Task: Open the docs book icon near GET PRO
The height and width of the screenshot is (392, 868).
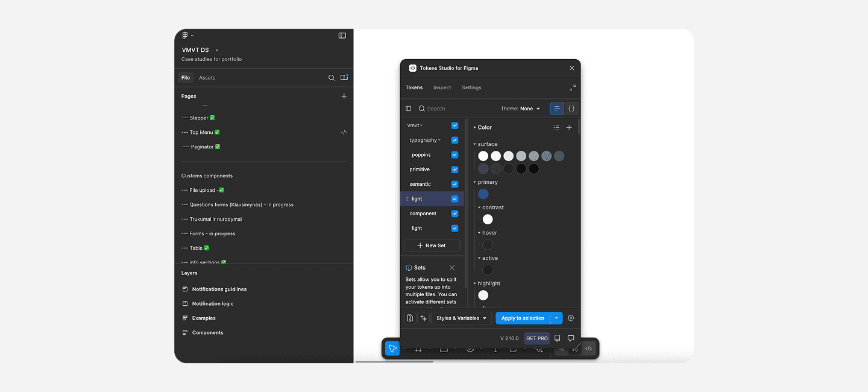Action: click(558, 338)
